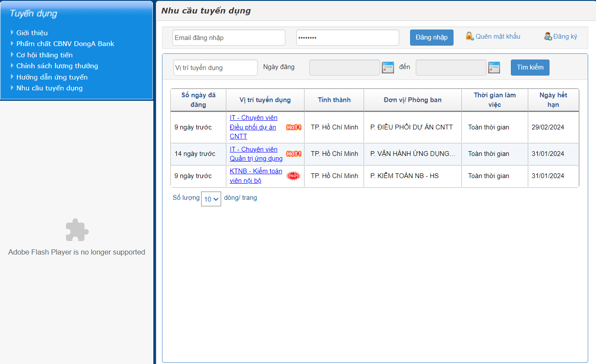Open KTNB - Kiểm toán viên nội bộ job
The image size is (596, 364).
pyautogui.click(x=256, y=176)
